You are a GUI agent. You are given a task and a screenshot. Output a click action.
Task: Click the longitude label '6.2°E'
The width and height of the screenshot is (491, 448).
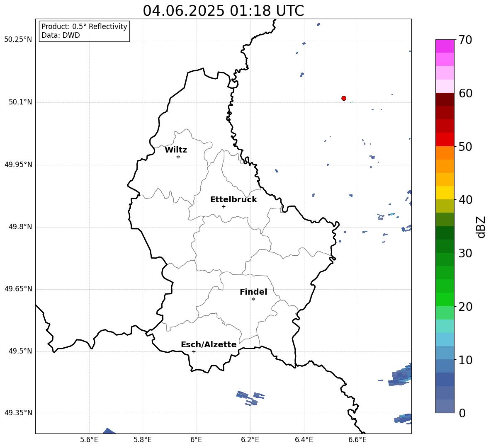click(x=250, y=440)
